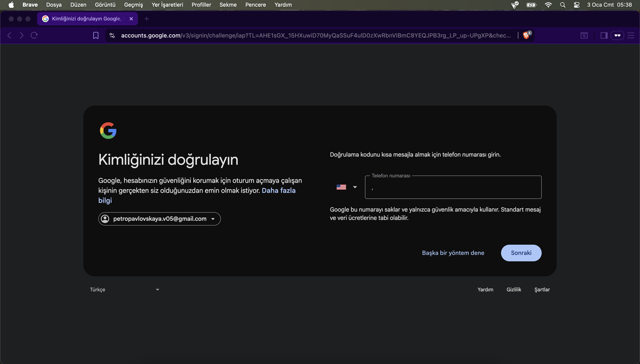Viewport: 640px width, 364px height.
Task: Click Başka bir yöntem dene
Action: [453, 253]
